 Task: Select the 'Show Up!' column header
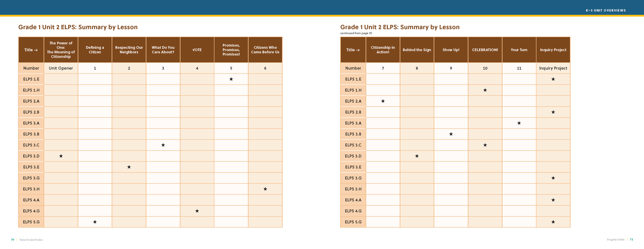[x=451, y=50]
